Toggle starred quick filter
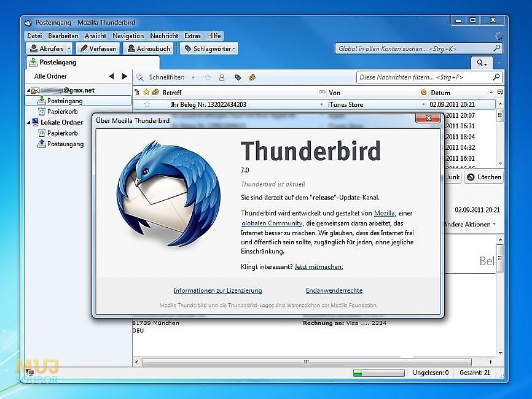The height and width of the screenshot is (399, 532). 208,77
